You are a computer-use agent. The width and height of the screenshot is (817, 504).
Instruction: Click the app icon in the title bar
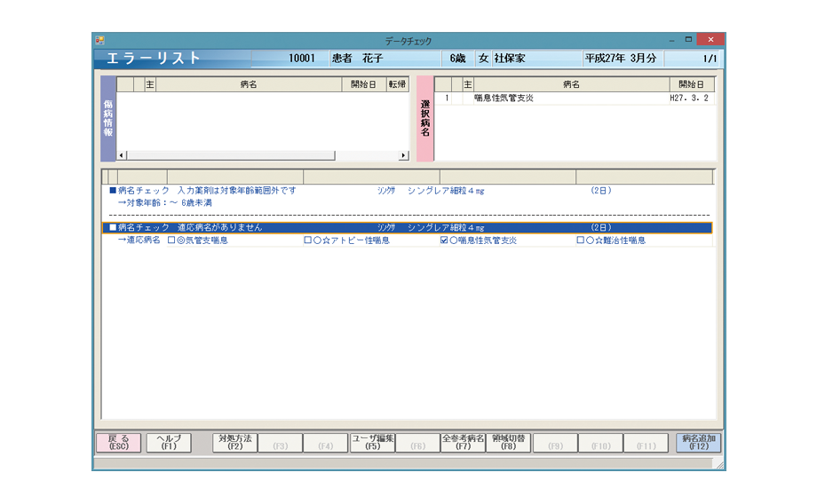click(x=99, y=41)
